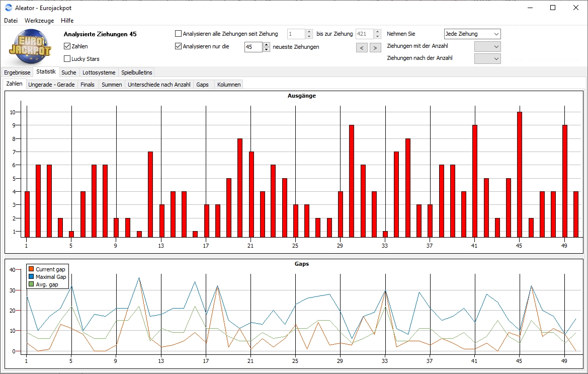The height and width of the screenshot is (374, 588).
Task: Minimize the Aleator window
Action: 530,8
